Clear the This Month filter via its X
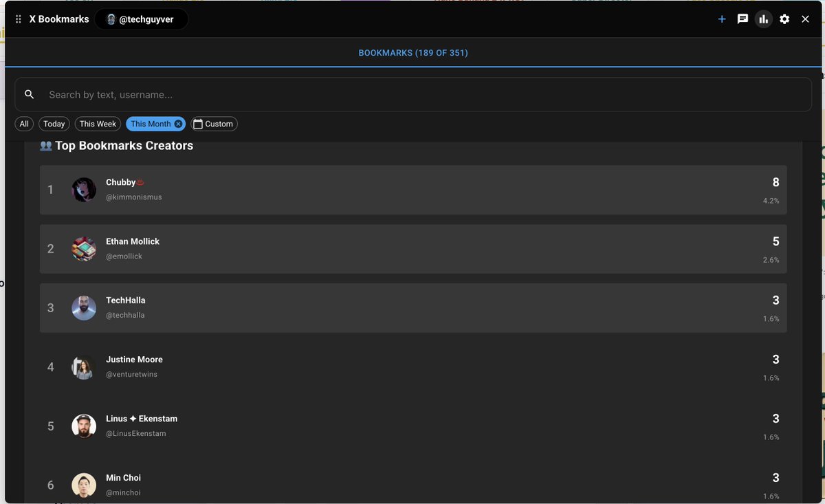825x504 pixels. 178,124
